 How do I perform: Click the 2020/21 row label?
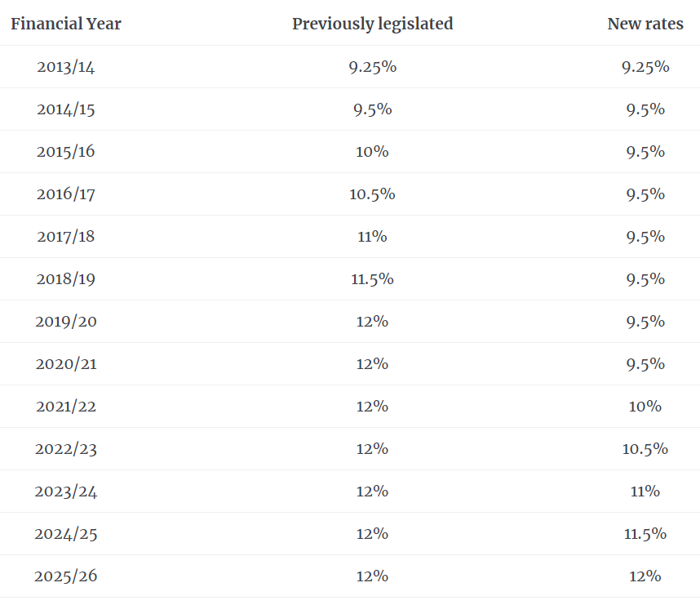coord(66,364)
